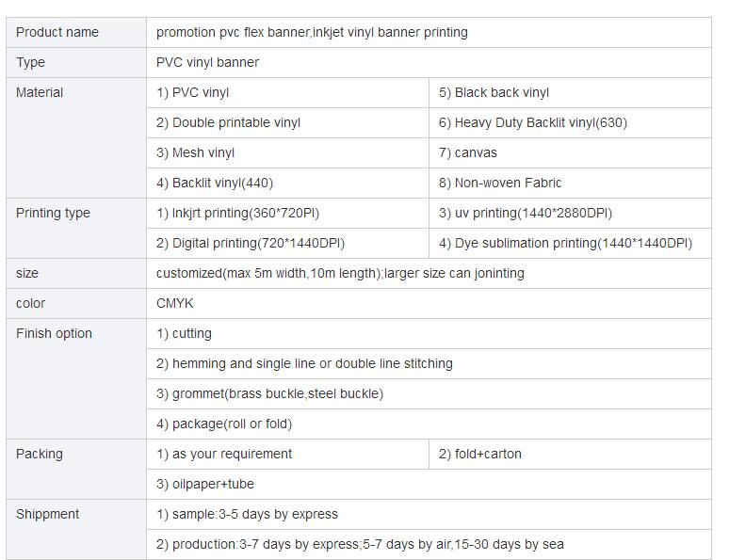The width and height of the screenshot is (729, 560).
Task: Select the promotion pvc flex banner text
Action: (x=233, y=33)
